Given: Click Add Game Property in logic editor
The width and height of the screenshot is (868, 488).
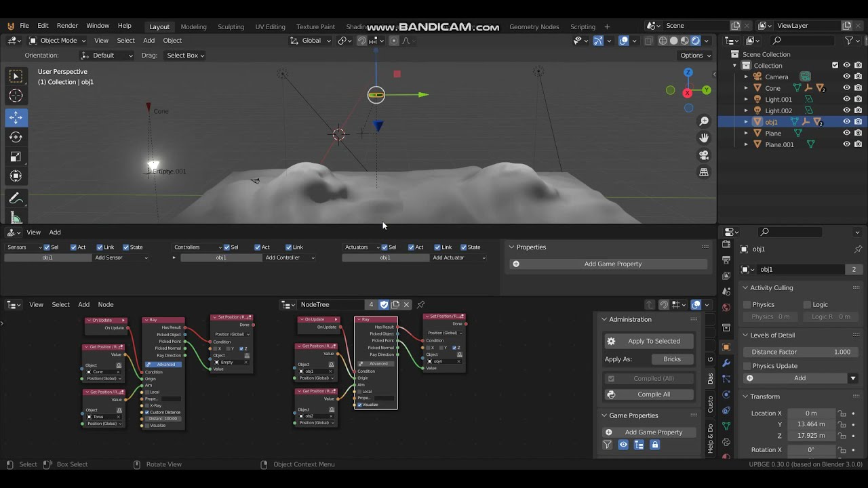Looking at the screenshot, I should [608, 264].
